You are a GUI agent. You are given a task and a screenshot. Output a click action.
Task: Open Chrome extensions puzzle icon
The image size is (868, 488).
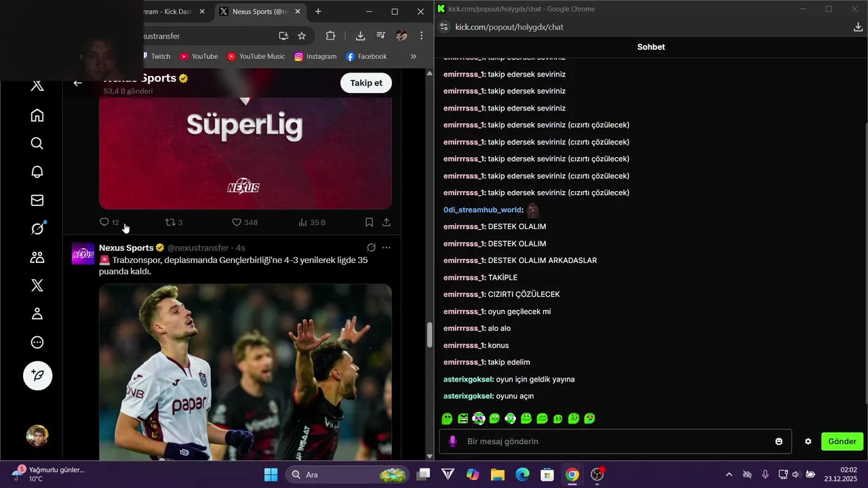tap(330, 36)
